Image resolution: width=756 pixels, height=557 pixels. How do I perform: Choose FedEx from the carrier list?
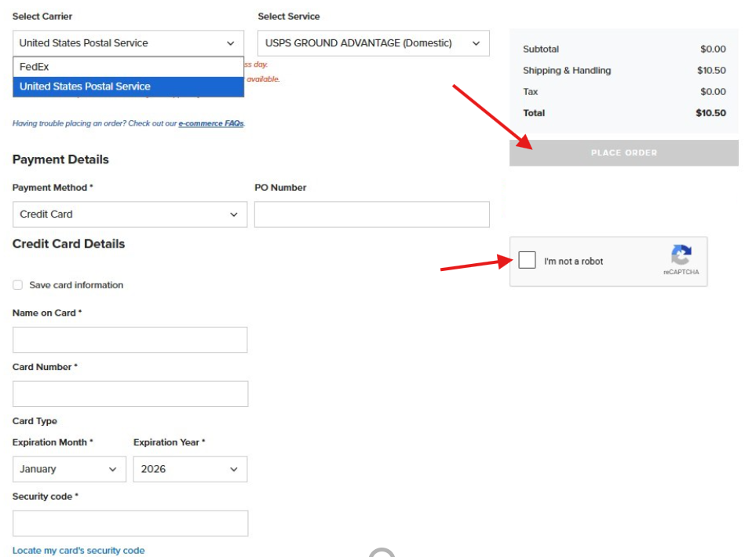click(128, 67)
